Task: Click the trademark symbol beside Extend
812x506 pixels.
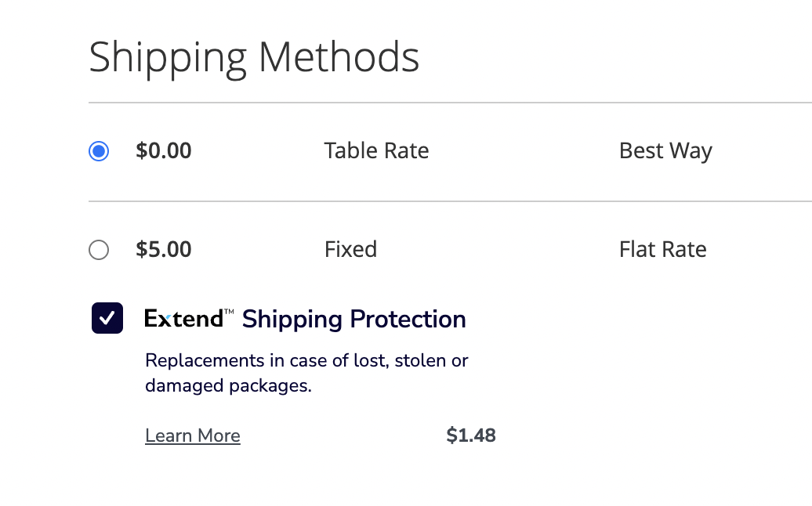Action: tap(229, 312)
